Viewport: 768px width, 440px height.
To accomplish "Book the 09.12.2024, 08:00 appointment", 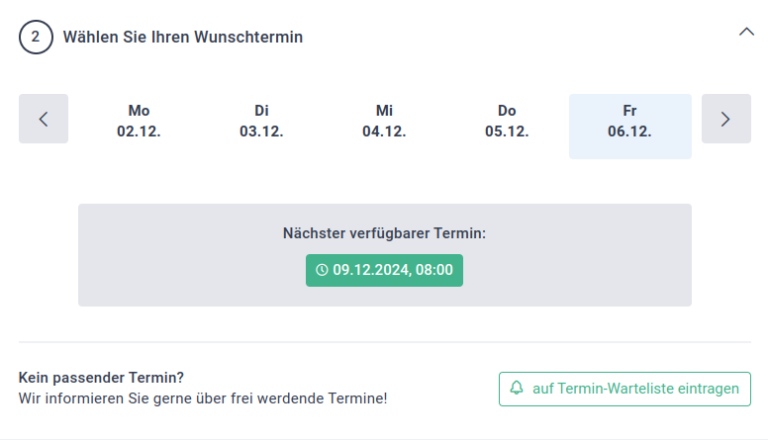I will 384,270.
